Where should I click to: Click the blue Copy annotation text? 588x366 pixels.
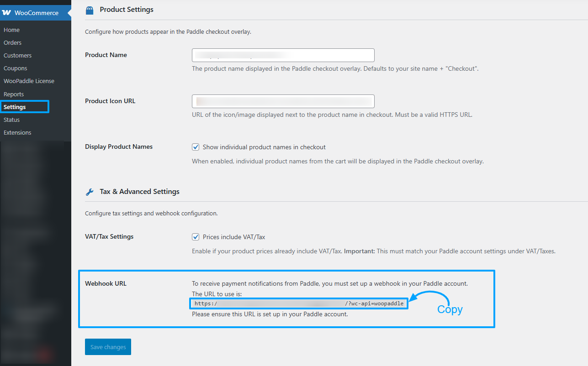450,309
